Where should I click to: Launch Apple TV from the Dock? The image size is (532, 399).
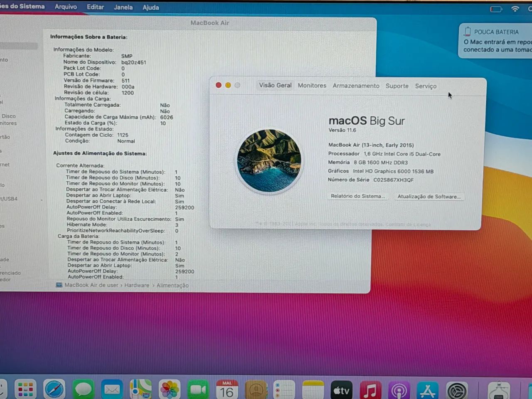coord(342,389)
